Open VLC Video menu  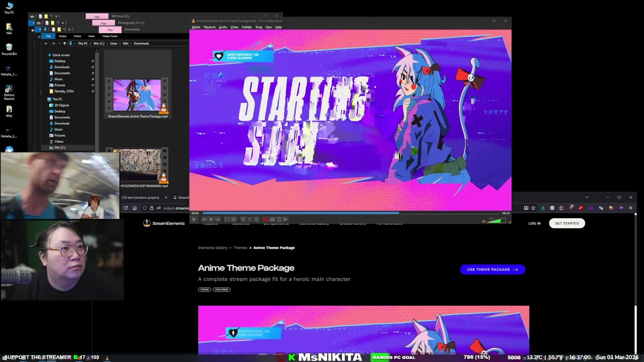click(x=234, y=27)
